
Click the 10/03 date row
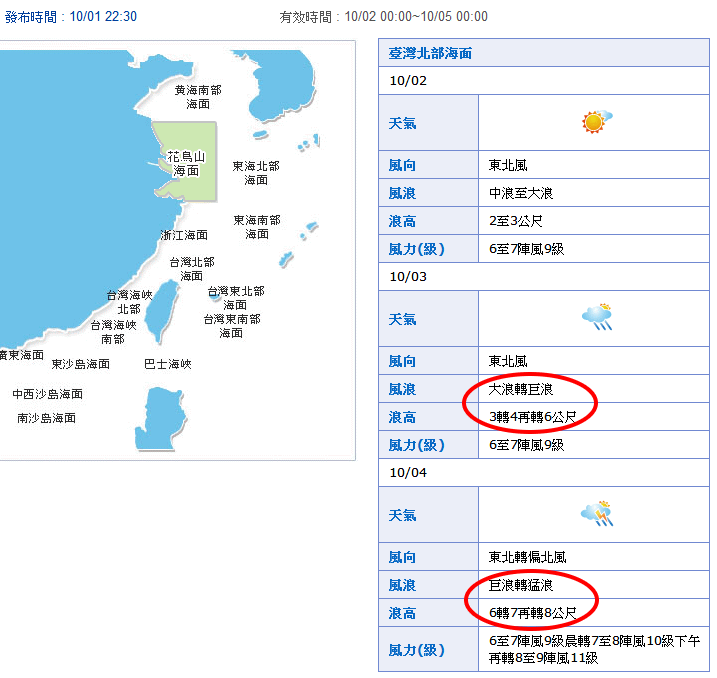544,277
